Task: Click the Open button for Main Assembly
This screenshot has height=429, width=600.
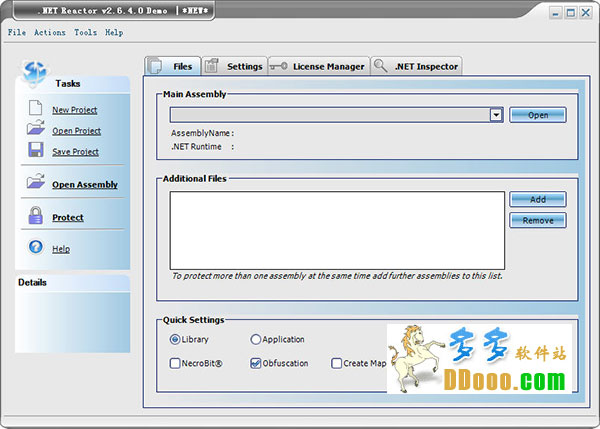Action: (x=538, y=115)
